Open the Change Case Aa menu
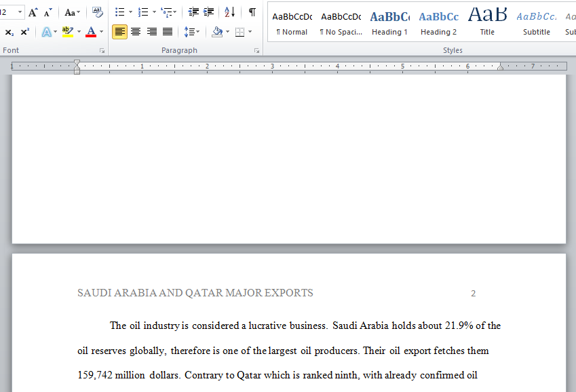The width and height of the screenshot is (576, 392). click(72, 12)
